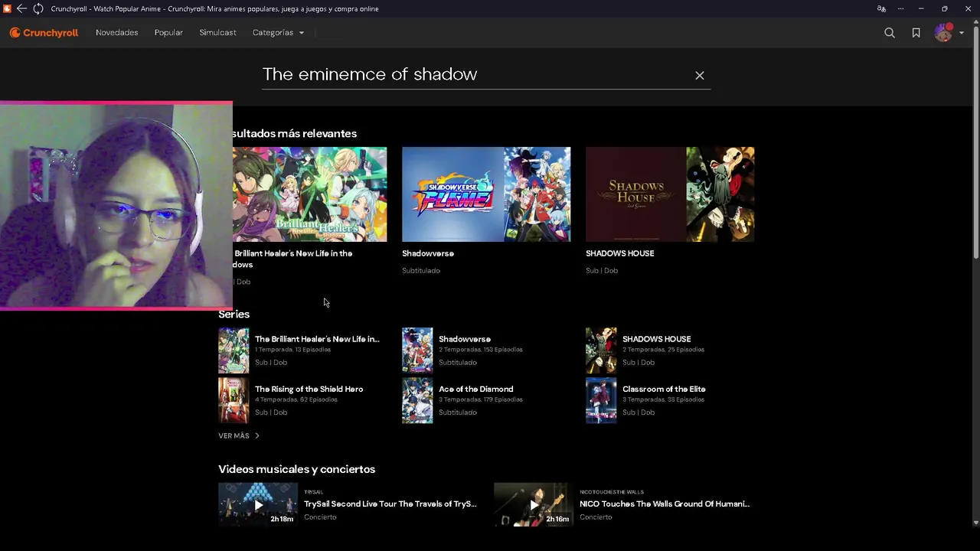Image resolution: width=980 pixels, height=551 pixels.
Task: Open the Novedades menu item
Action: 117,33
